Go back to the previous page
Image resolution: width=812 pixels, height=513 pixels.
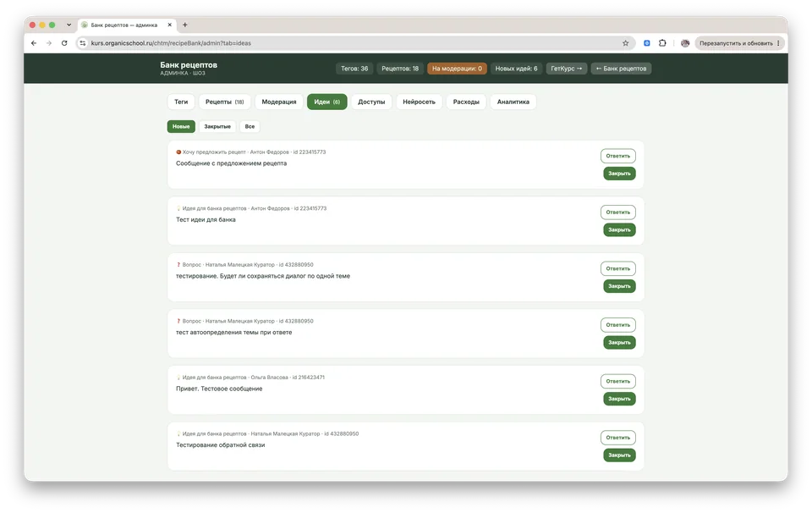pyautogui.click(x=34, y=43)
